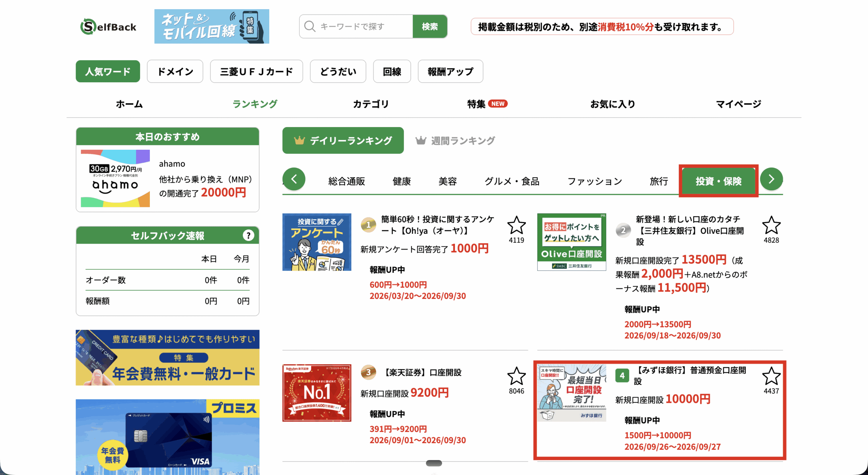This screenshot has height=475, width=868.
Task: Open the プロミス VISA card banner
Action: 167,437
